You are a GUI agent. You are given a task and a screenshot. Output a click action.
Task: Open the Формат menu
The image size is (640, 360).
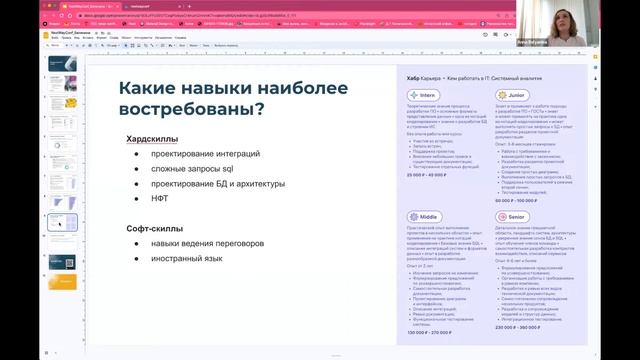[101, 38]
